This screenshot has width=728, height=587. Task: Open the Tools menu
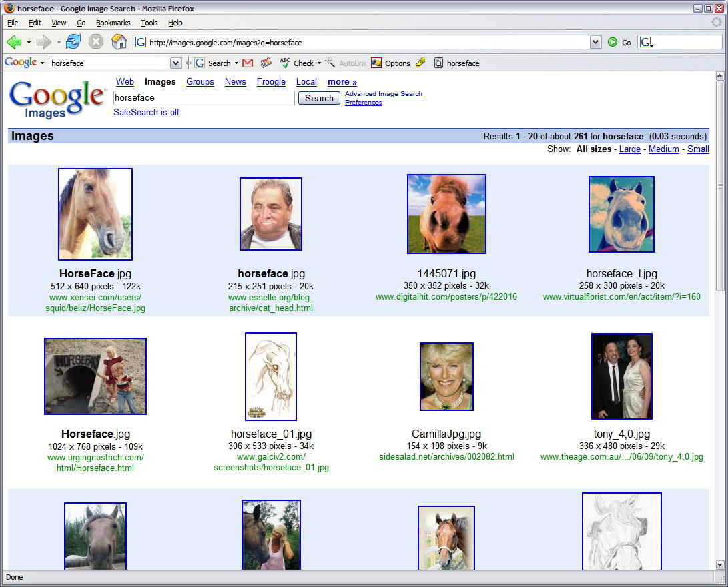pos(149,23)
